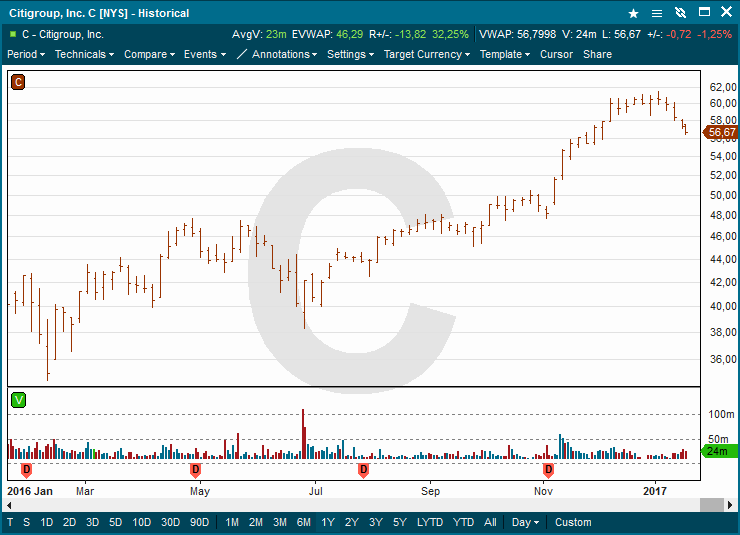Viewport: 740px width, 535px height.
Task: Click the 'VWAP: 56,7998' value
Action: tap(517, 34)
